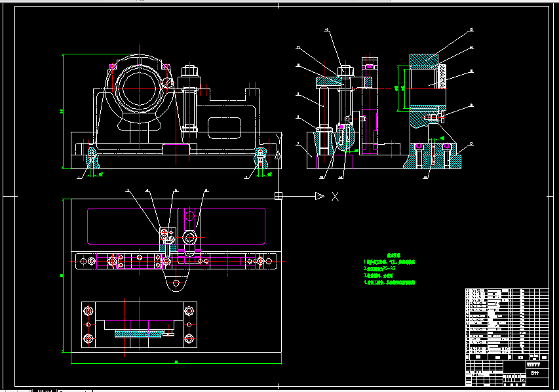Select the hex nut atop the front view clamp bolt

[x=189, y=70]
